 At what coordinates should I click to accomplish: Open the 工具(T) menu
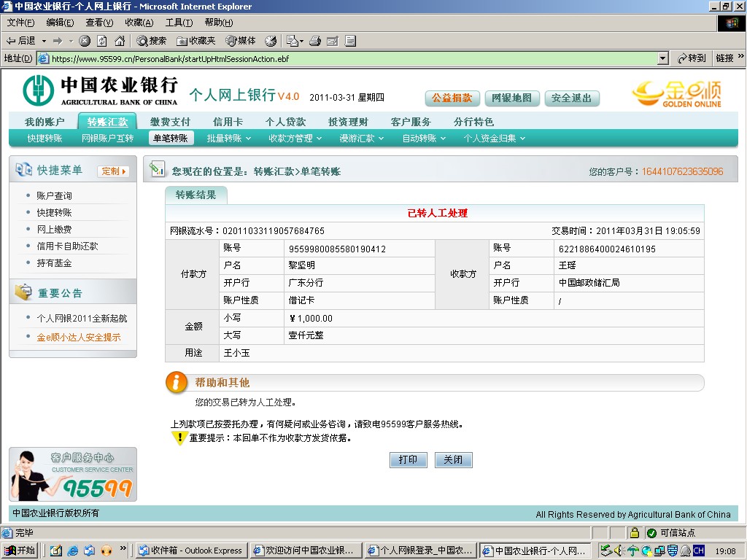tap(179, 23)
